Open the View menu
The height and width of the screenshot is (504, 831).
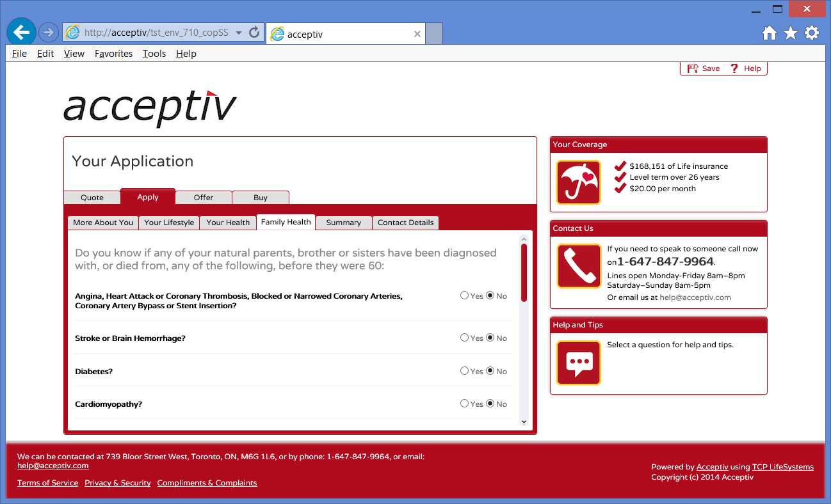tap(74, 54)
